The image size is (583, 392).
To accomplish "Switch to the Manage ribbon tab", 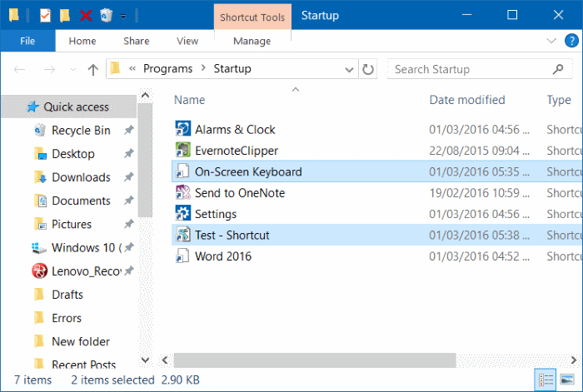I will (252, 41).
